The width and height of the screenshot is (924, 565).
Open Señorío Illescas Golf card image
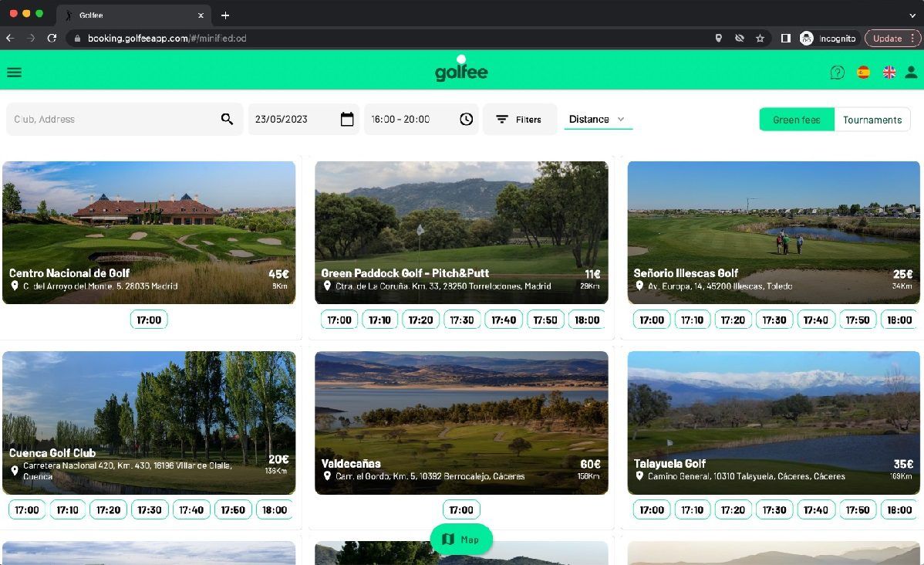tap(774, 232)
